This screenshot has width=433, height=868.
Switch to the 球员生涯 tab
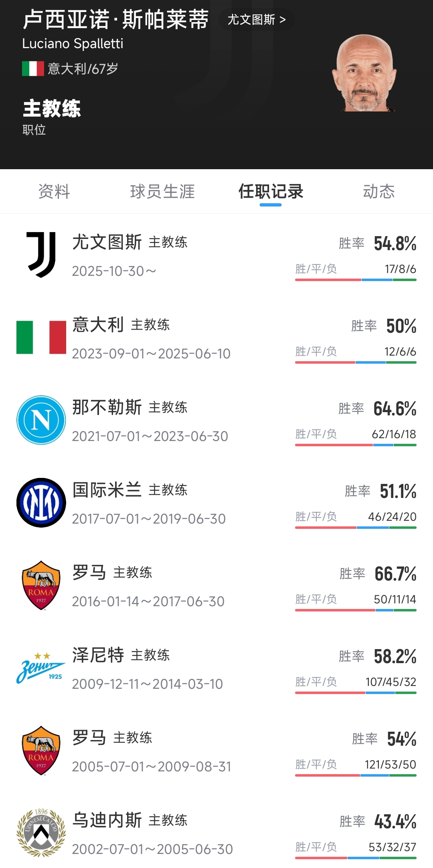[162, 192]
